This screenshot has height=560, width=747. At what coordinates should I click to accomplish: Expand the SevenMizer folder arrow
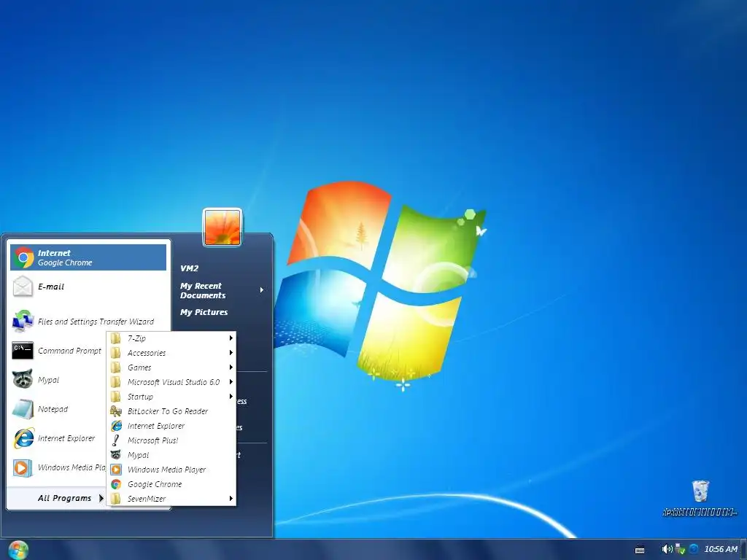[x=231, y=499]
